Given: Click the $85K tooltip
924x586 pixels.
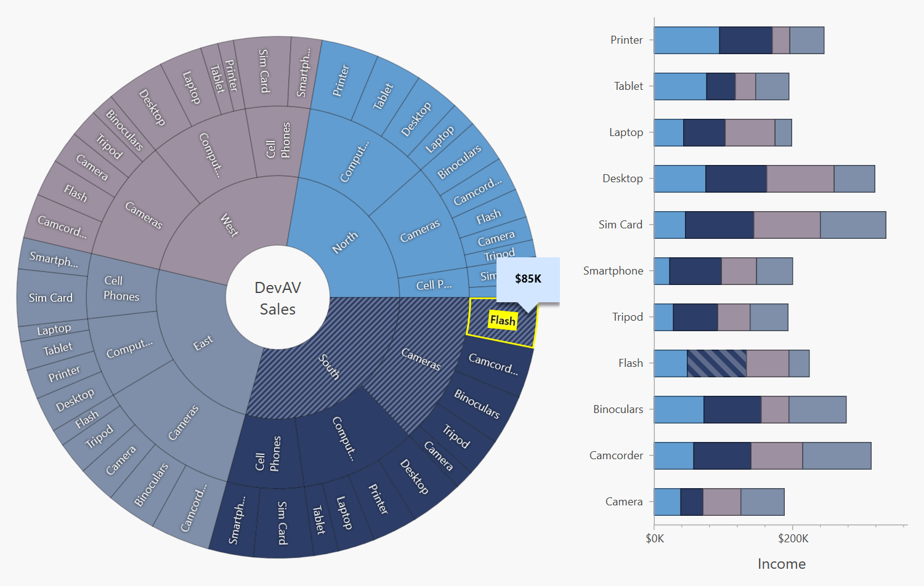Looking at the screenshot, I should point(528,279).
